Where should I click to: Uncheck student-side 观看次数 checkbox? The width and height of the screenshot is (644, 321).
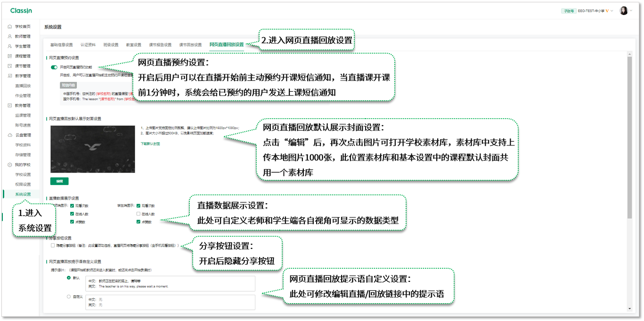[138, 206]
